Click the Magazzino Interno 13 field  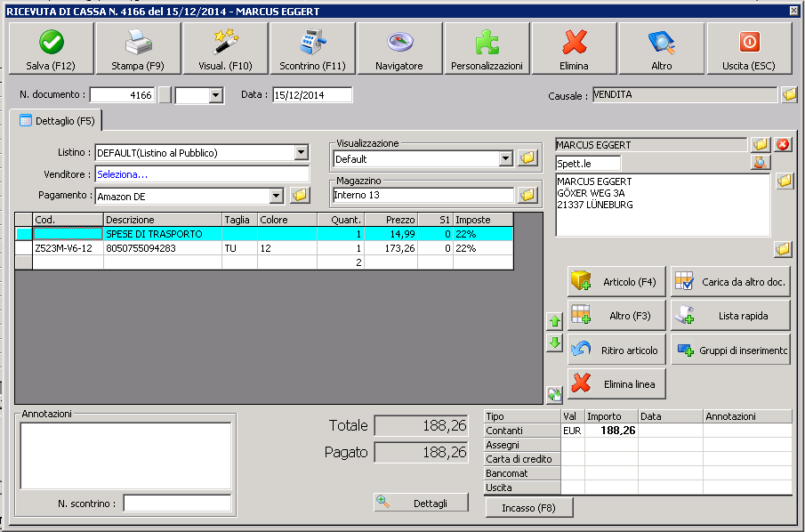coord(423,195)
